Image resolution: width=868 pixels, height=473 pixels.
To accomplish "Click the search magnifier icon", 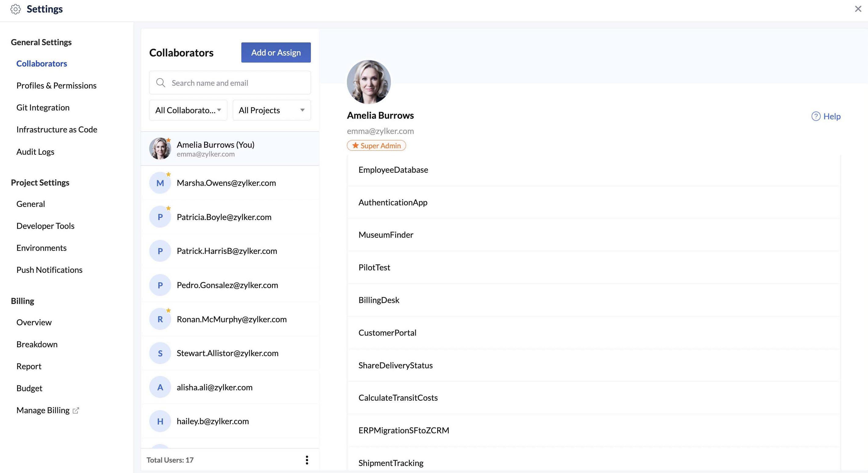I will pos(161,83).
